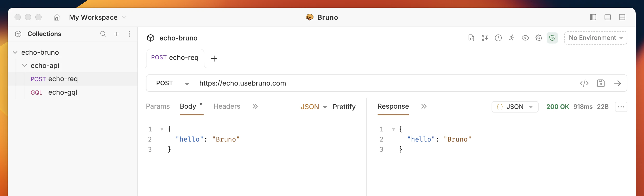Open collection settings gear icon
The height and width of the screenshot is (196, 644).
(x=539, y=38)
